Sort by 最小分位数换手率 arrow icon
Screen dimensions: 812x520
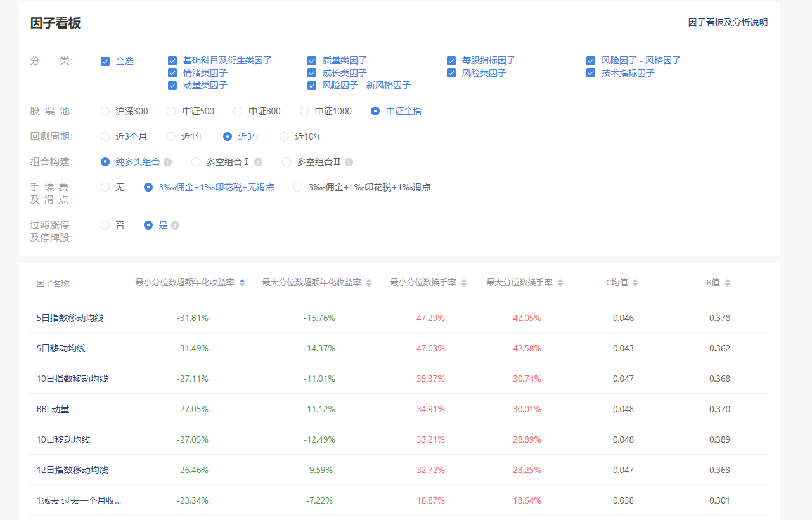pos(464,283)
